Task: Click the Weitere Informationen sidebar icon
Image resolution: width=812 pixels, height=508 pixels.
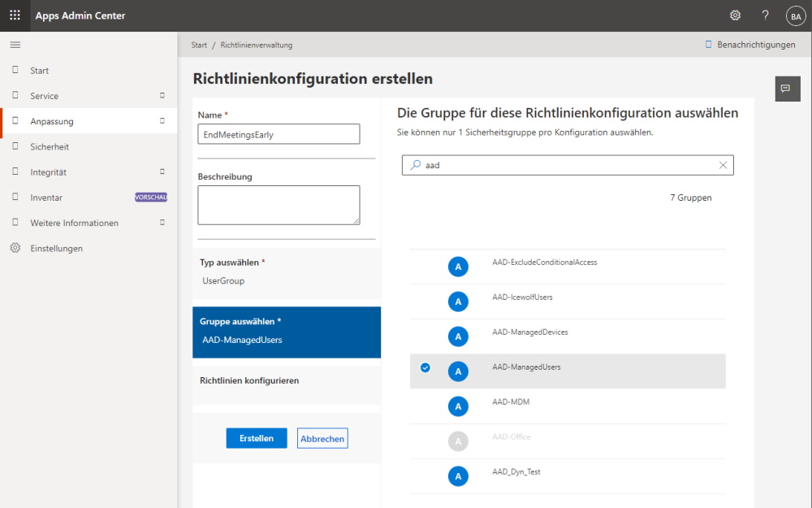Action: click(15, 222)
